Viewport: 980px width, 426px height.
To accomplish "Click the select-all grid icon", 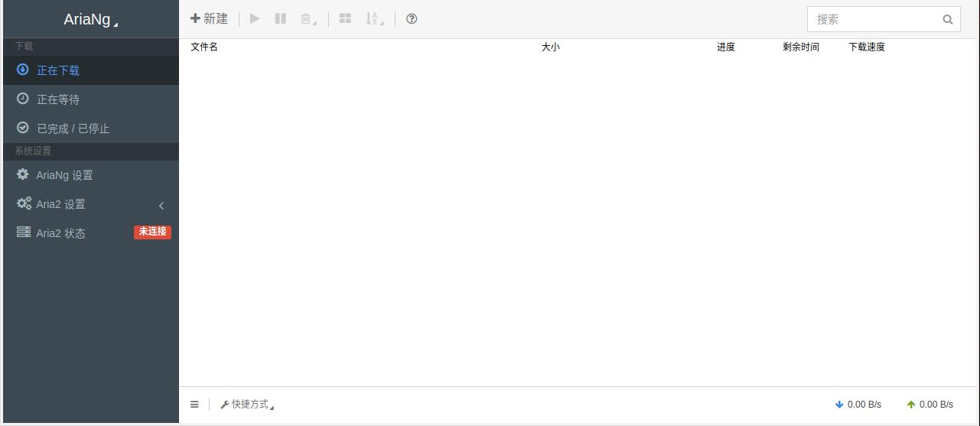I will click(346, 18).
